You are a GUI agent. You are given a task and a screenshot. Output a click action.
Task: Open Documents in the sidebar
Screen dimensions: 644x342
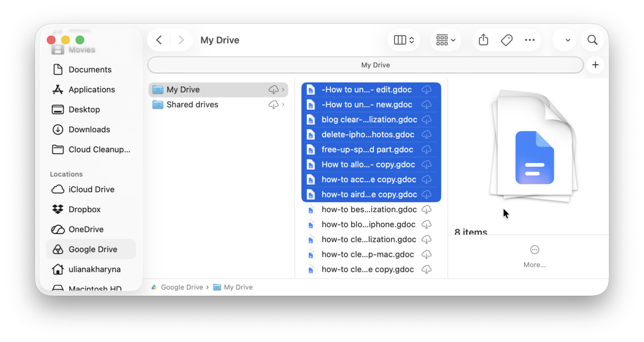click(91, 69)
